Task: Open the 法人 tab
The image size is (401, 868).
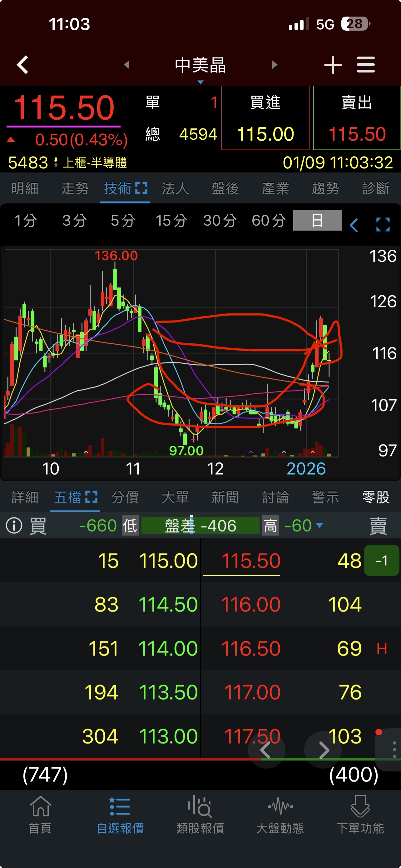Action: pyautogui.click(x=176, y=188)
